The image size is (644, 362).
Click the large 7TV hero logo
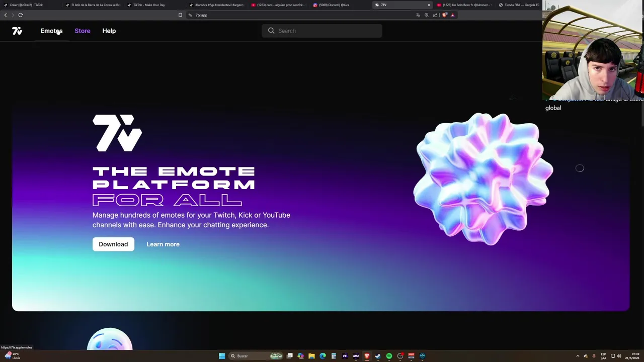point(117,133)
